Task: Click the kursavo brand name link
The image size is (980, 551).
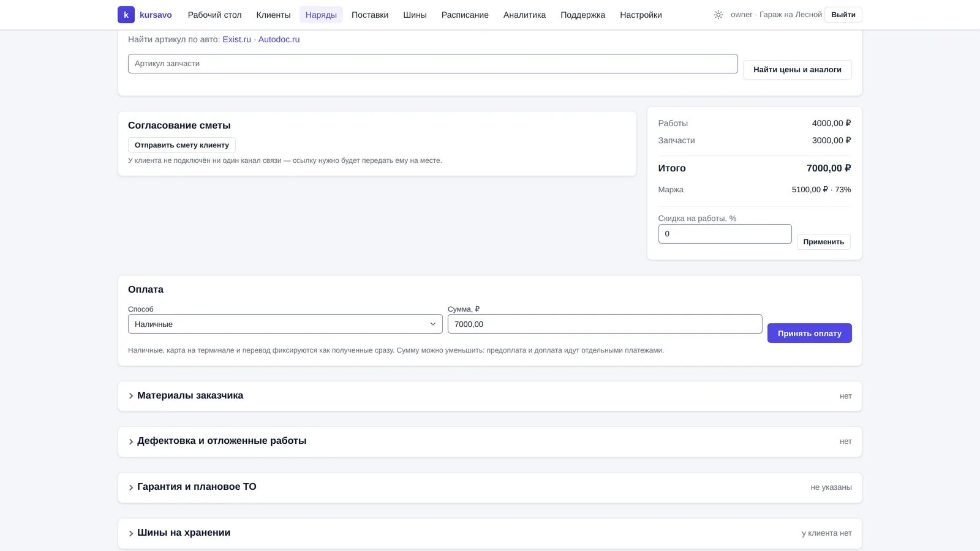Action: click(156, 15)
